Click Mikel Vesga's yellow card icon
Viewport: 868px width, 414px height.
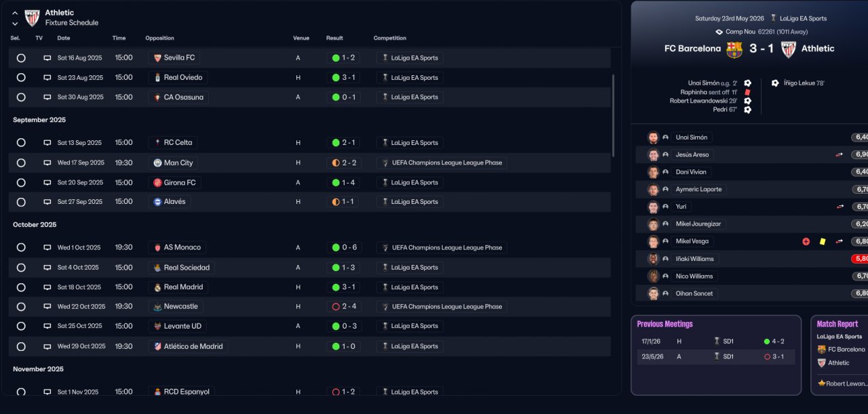[x=822, y=241]
